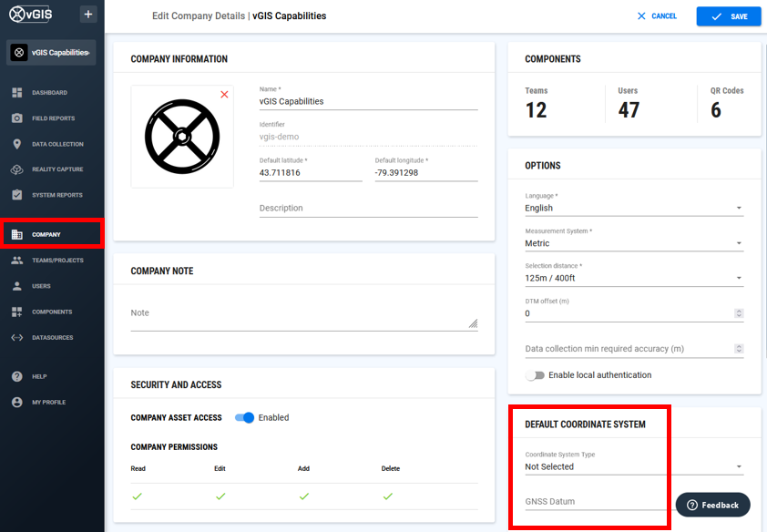Screen dimensions: 767x532
Task: Click the Edit permission green checkmark
Action: tap(220, 496)
